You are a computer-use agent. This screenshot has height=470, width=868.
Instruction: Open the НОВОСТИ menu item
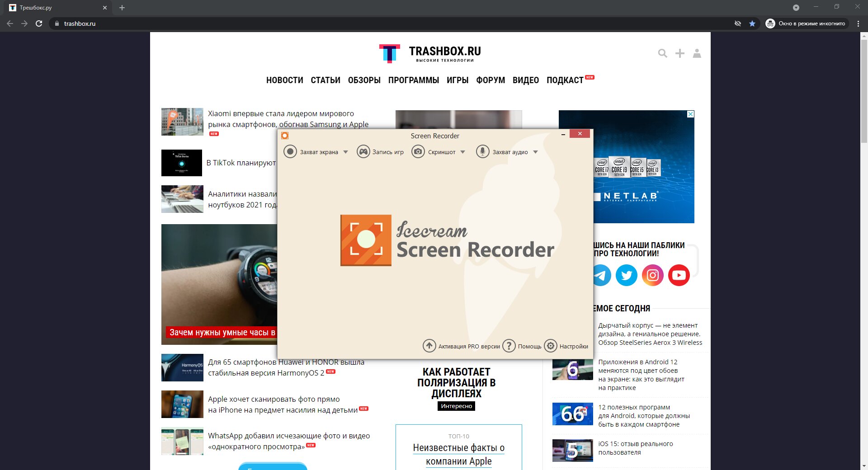pos(285,80)
